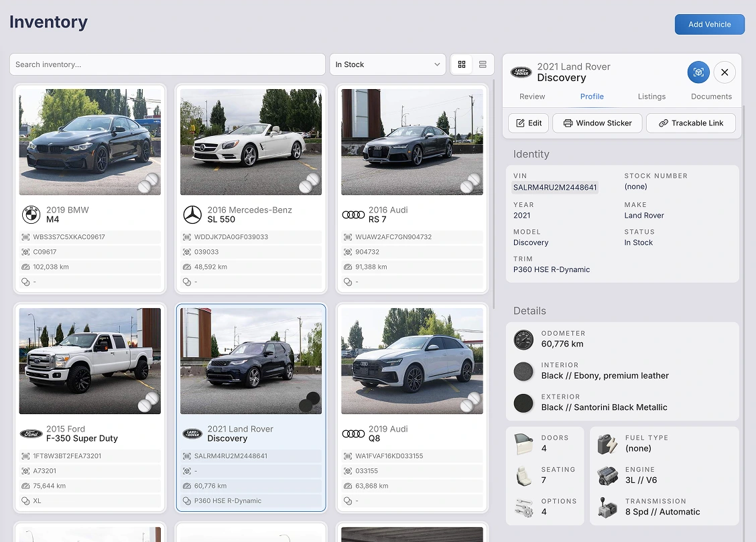Select the 2021 Land Rover Discovery card title
This screenshot has width=756, height=542.
240,433
